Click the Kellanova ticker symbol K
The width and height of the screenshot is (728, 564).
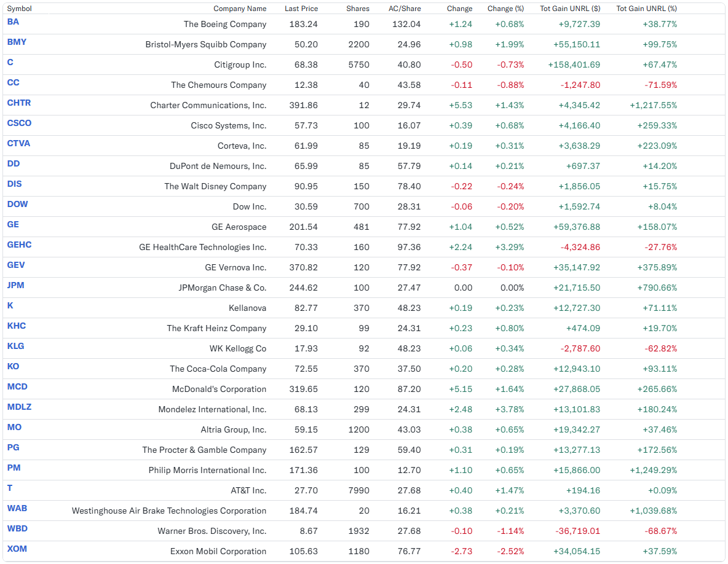(x=10, y=306)
